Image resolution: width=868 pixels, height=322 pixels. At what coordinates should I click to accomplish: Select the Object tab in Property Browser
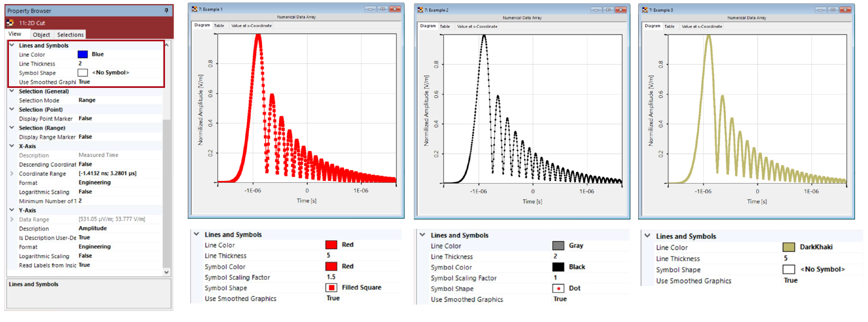tap(41, 35)
